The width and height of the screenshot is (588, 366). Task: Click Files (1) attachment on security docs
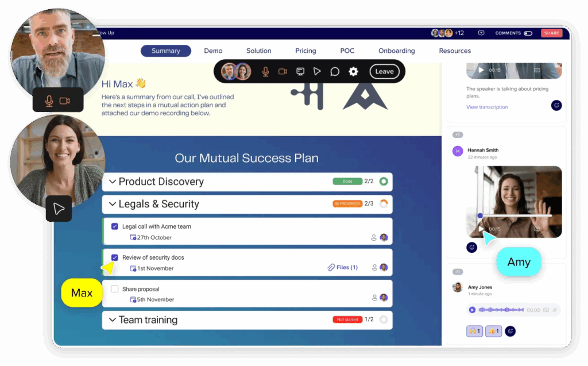pyautogui.click(x=343, y=267)
